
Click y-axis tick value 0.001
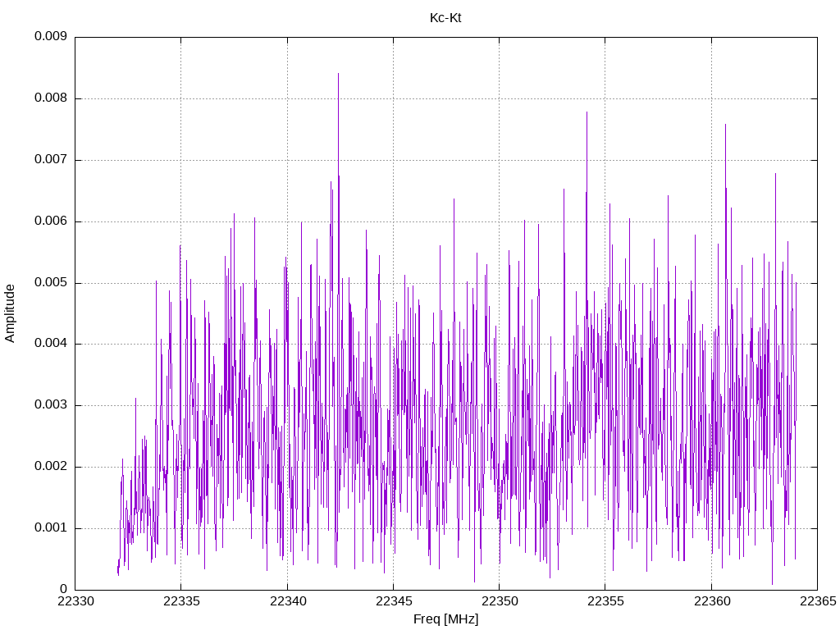(51, 528)
